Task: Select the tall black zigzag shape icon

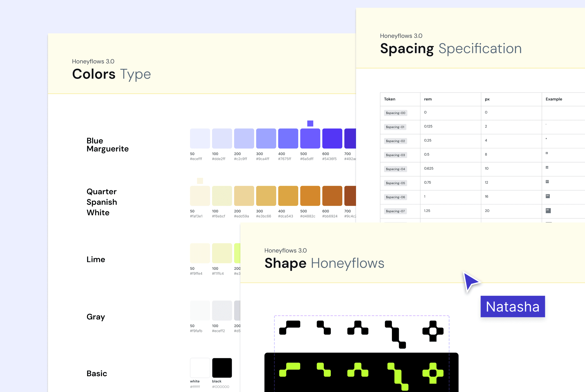Action: (x=395, y=334)
